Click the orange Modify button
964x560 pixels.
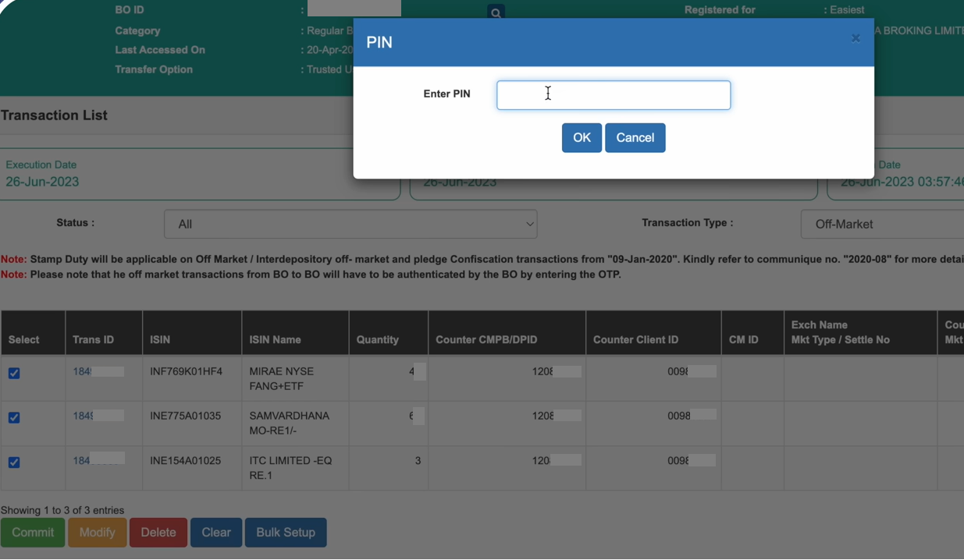point(97,533)
